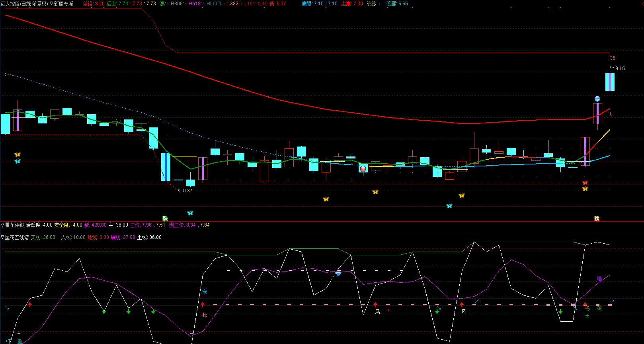Click the H618 header value

197,4
